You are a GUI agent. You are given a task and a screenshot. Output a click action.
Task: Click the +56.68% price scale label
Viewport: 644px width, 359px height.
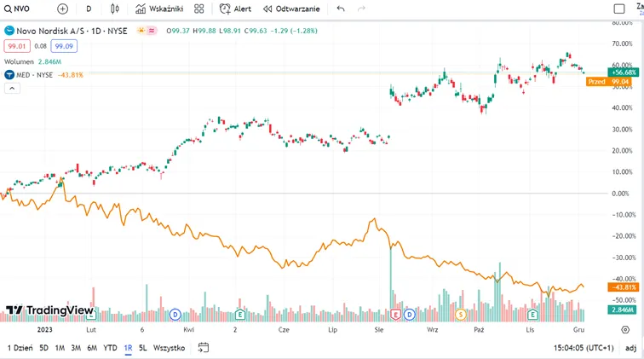click(x=623, y=72)
